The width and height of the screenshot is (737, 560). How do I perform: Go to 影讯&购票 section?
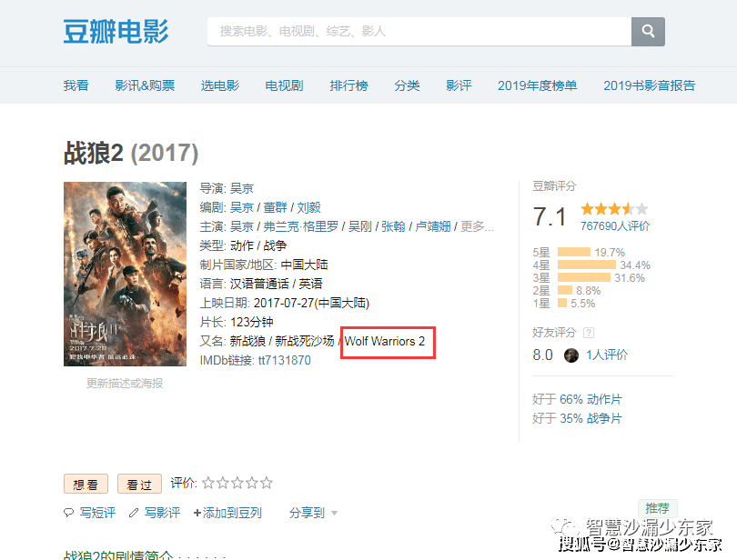[145, 85]
